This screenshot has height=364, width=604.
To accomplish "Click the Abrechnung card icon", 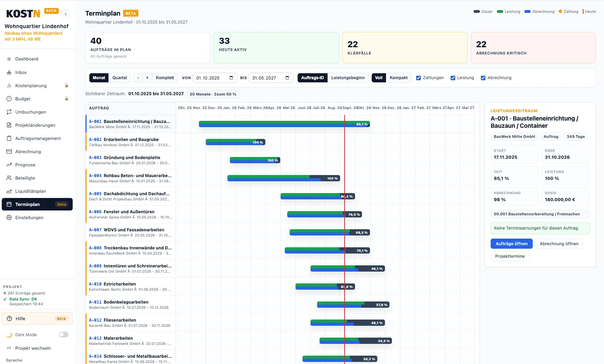I will coord(9,151).
